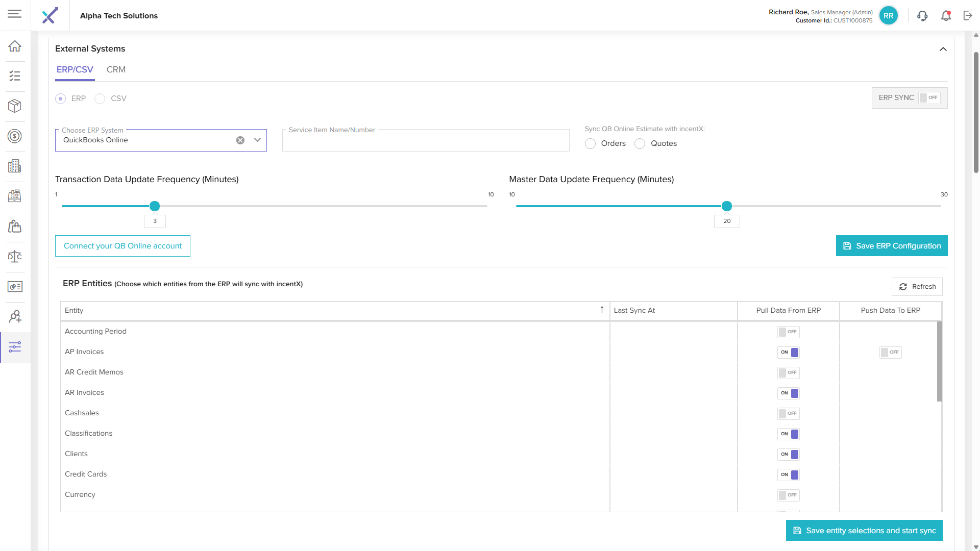Expand the Choose ERP System dropdown

257,140
